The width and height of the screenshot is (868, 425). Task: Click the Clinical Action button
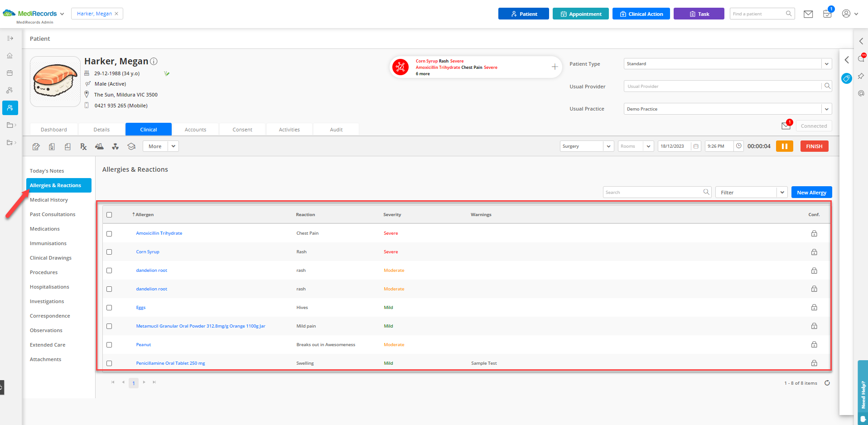pos(641,14)
